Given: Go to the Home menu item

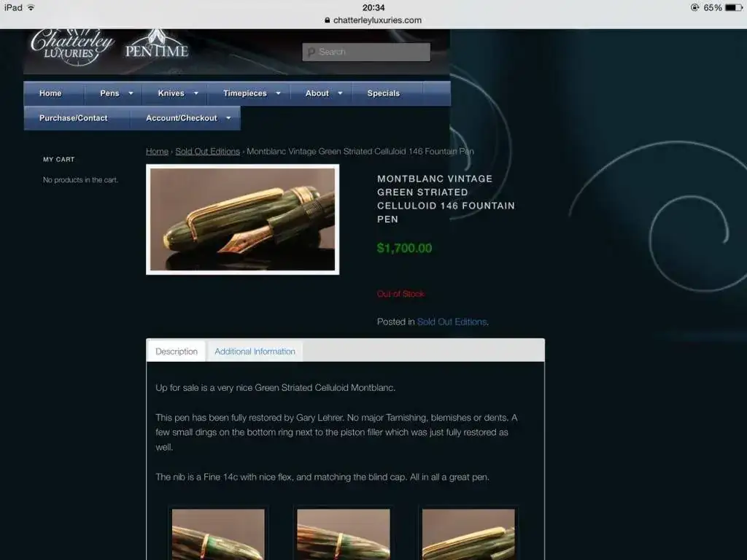Looking at the screenshot, I should tap(50, 93).
